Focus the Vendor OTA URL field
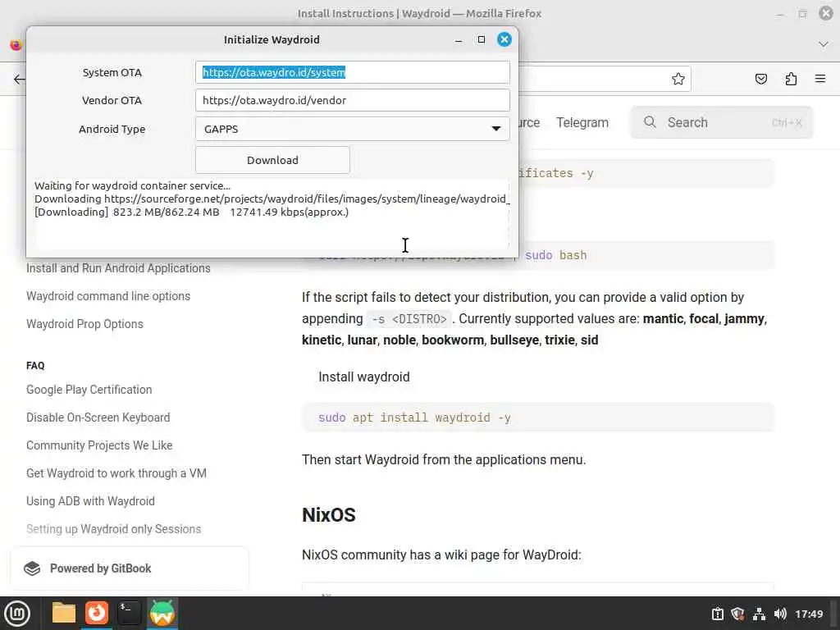This screenshot has width=840, height=630. point(352,100)
